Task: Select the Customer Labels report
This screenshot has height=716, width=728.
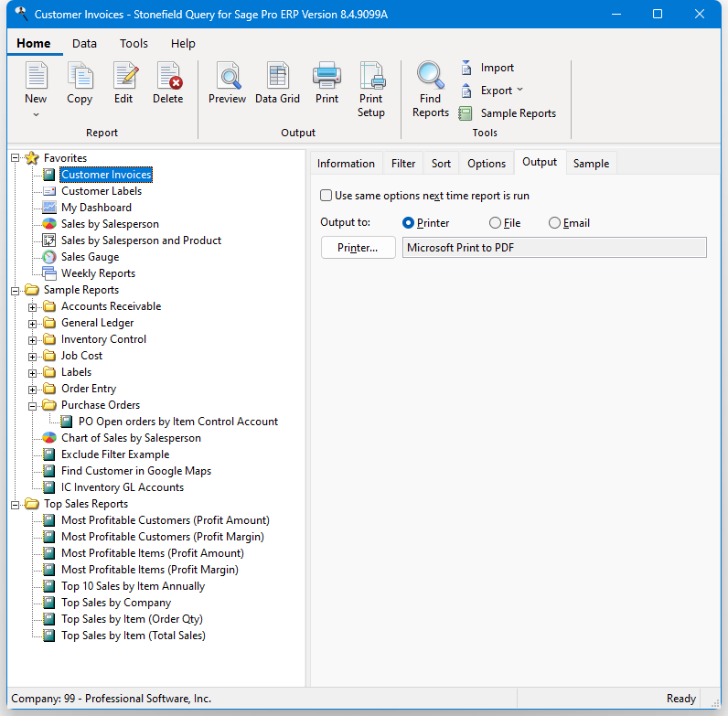Action: tap(102, 191)
